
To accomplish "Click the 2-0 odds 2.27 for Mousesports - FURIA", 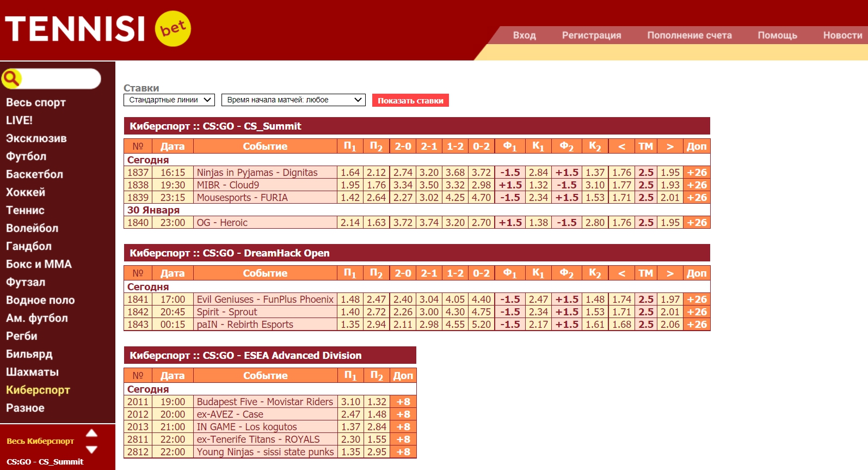I will point(403,198).
